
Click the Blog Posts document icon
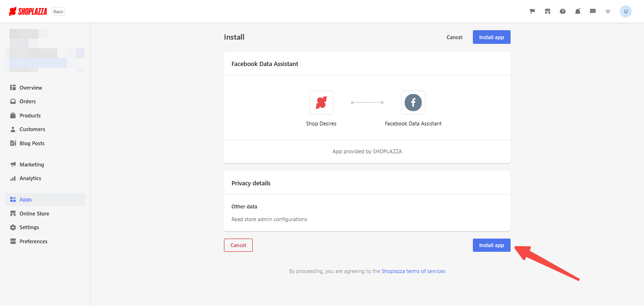13,143
